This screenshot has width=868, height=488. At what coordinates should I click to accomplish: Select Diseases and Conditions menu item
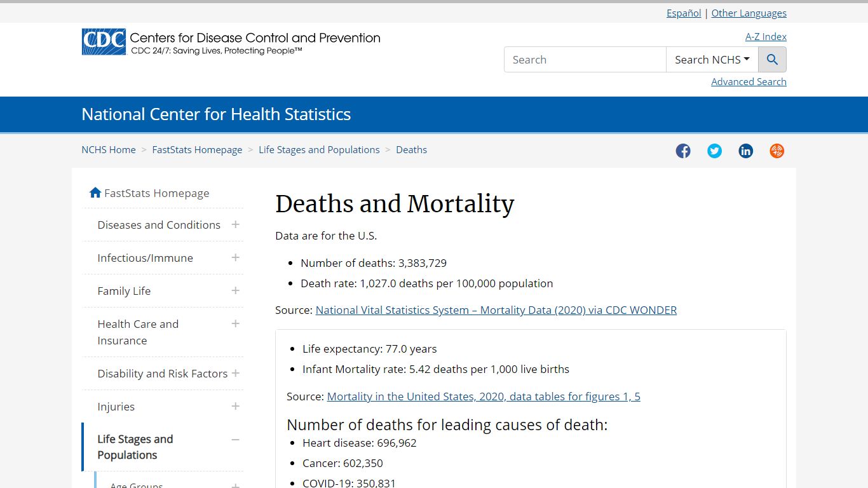[x=159, y=225]
